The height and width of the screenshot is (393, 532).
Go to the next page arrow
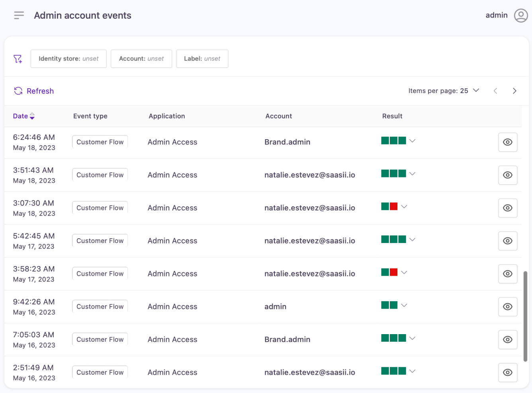[514, 91]
